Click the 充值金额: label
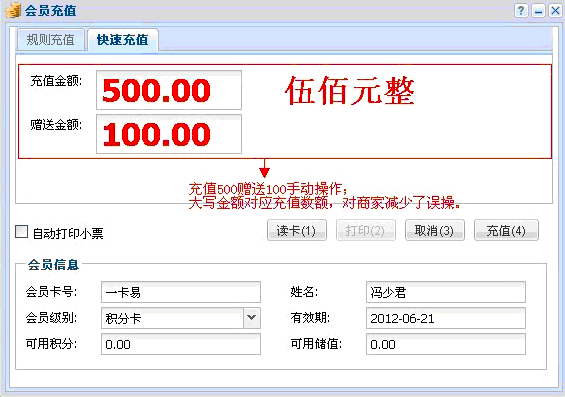The width and height of the screenshot is (565, 397). [x=56, y=81]
